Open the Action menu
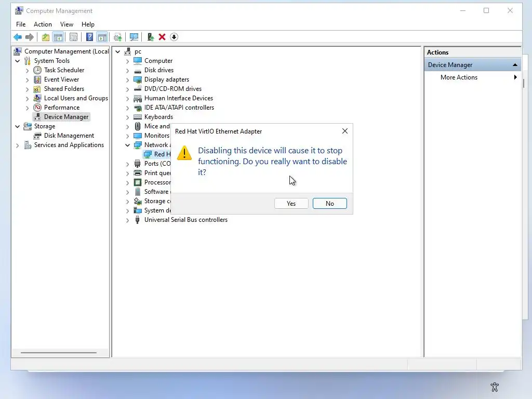Viewport: 532px width, 399px height. (43, 24)
